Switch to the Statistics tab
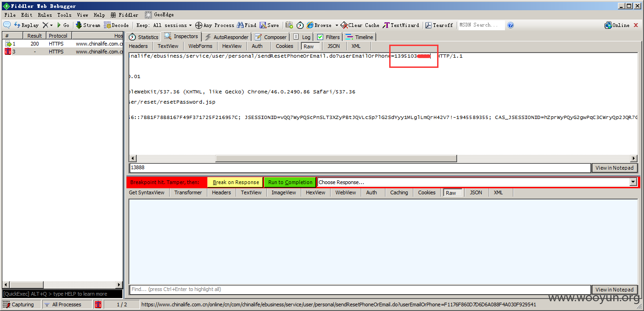 pyautogui.click(x=144, y=37)
